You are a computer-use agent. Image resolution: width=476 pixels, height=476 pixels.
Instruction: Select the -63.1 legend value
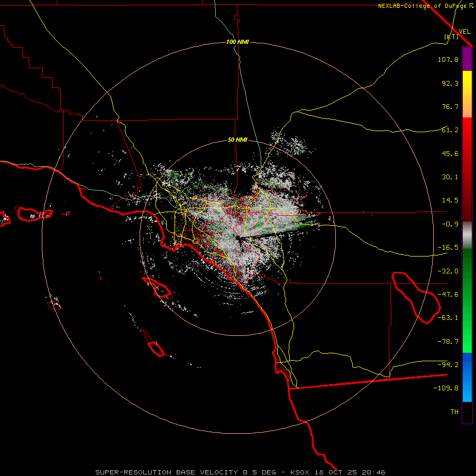click(448, 318)
